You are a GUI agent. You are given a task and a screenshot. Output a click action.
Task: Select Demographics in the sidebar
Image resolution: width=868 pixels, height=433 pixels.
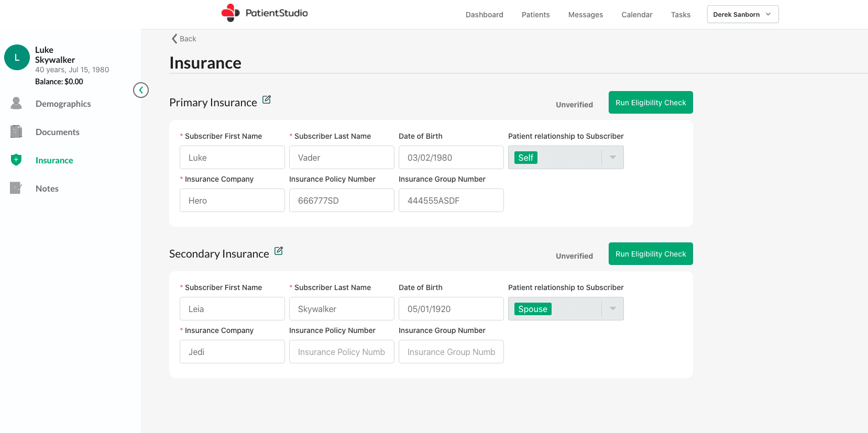click(63, 104)
